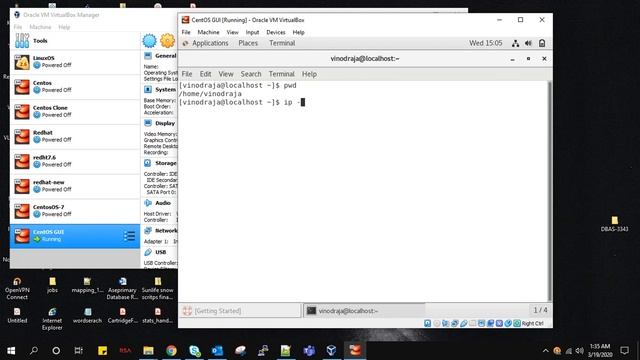Open VirtualBox Manager from the taskbar
640x360 pixels.
[x=331, y=350]
